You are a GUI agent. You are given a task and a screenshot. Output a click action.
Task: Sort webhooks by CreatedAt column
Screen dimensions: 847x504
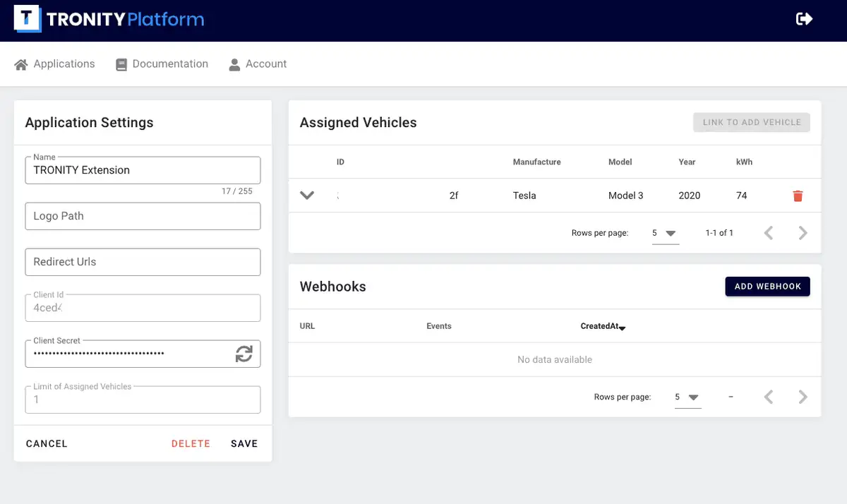(599, 326)
